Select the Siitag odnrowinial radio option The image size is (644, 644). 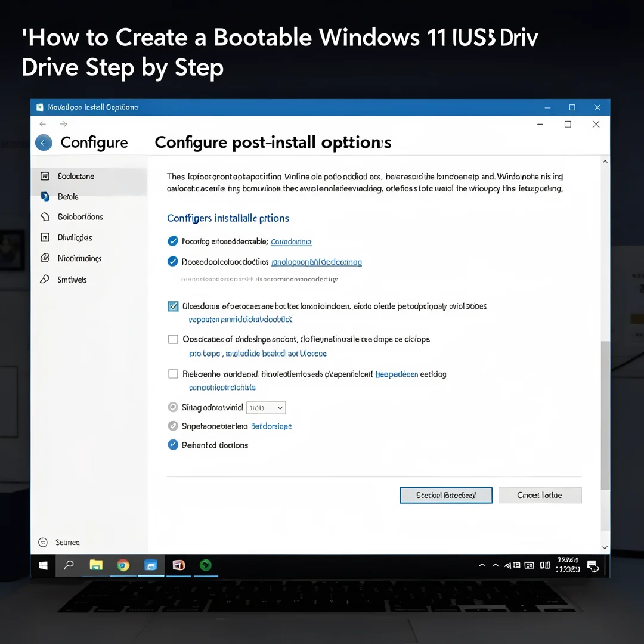click(173, 407)
